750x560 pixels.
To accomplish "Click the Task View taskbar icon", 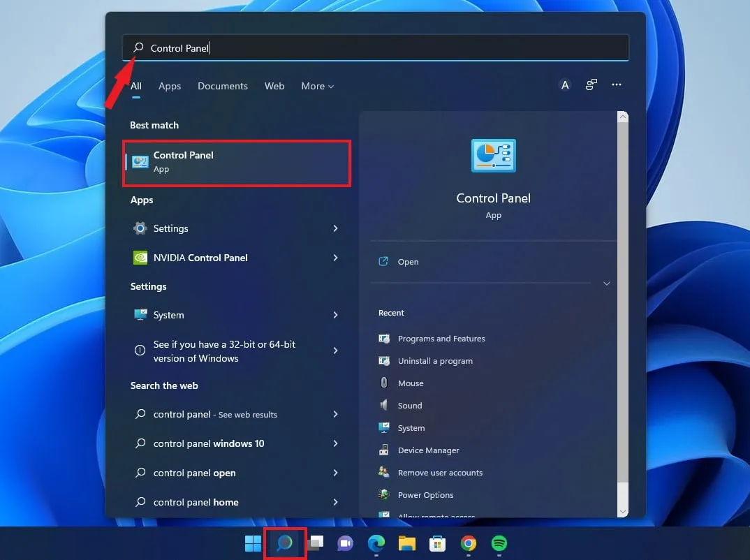I will (x=316, y=543).
